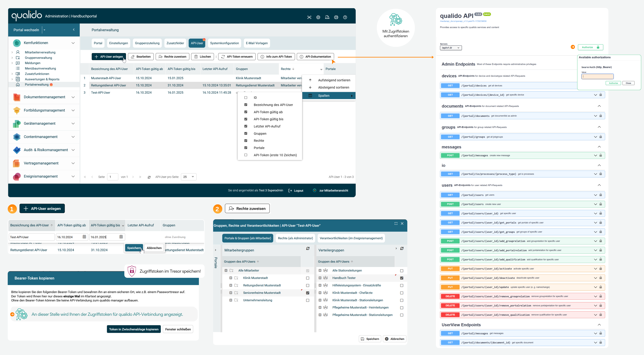The width and height of the screenshot is (644, 355).
Task: Enable the ID column checkbox
Action: coord(246,98)
